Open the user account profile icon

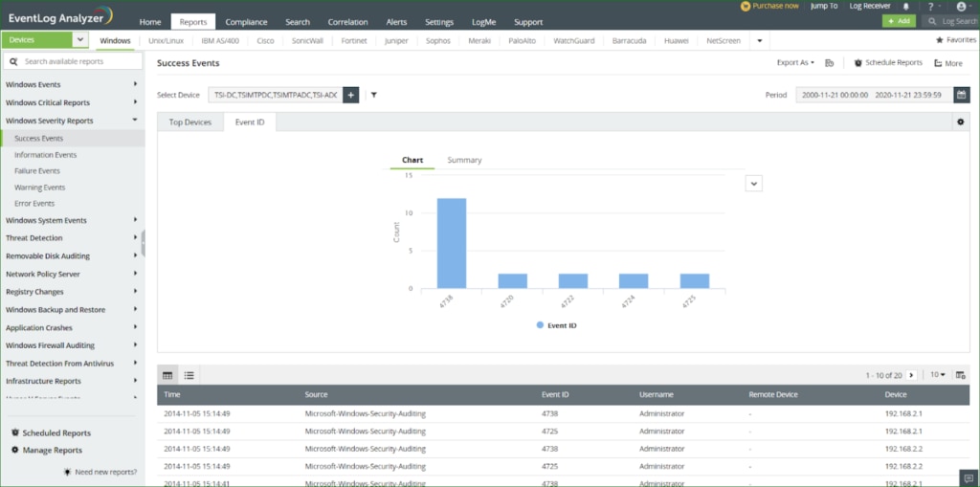961,7
